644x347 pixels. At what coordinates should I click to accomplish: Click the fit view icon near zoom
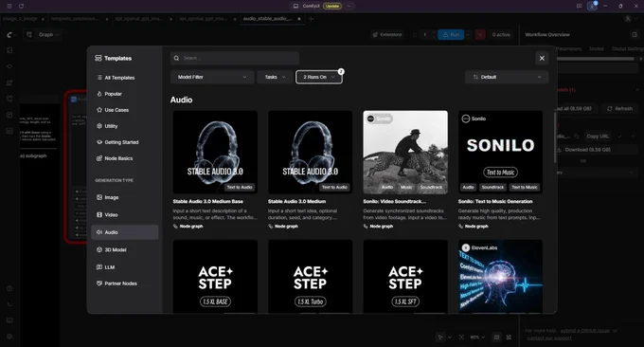461,338
